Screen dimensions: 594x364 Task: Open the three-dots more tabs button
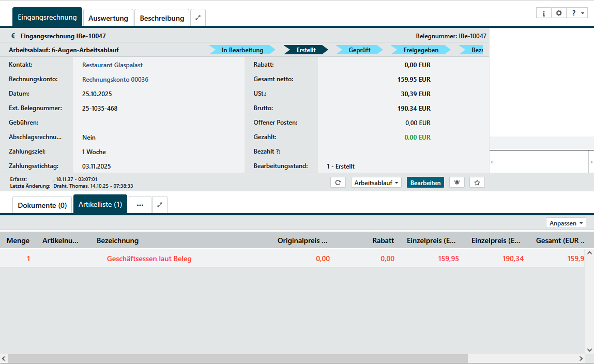(140, 205)
